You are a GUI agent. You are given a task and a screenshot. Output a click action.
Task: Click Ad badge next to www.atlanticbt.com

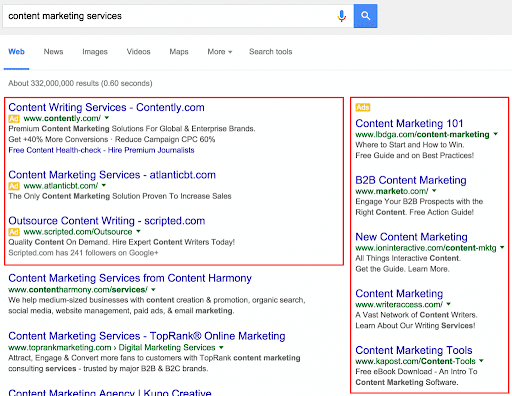click(14, 186)
